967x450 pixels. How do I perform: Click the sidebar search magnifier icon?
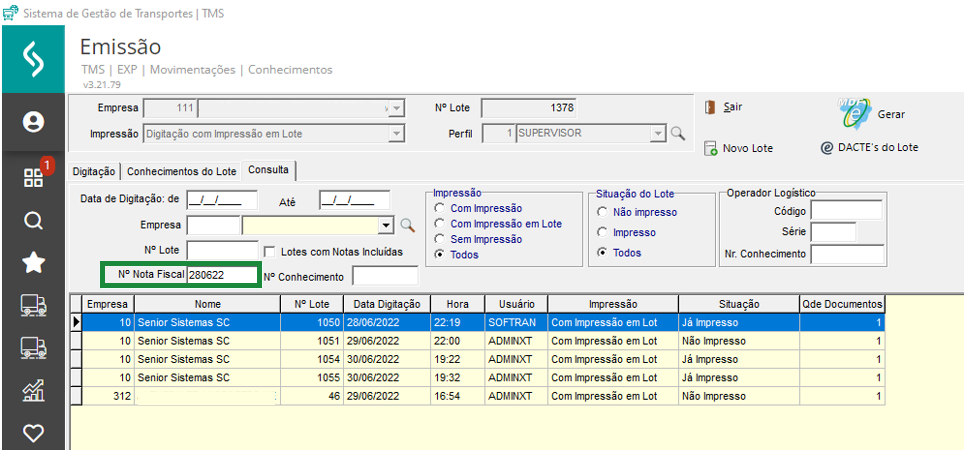tap(33, 220)
